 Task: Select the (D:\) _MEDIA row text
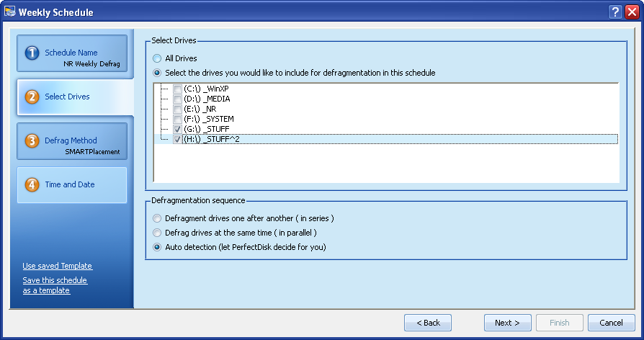[207, 99]
